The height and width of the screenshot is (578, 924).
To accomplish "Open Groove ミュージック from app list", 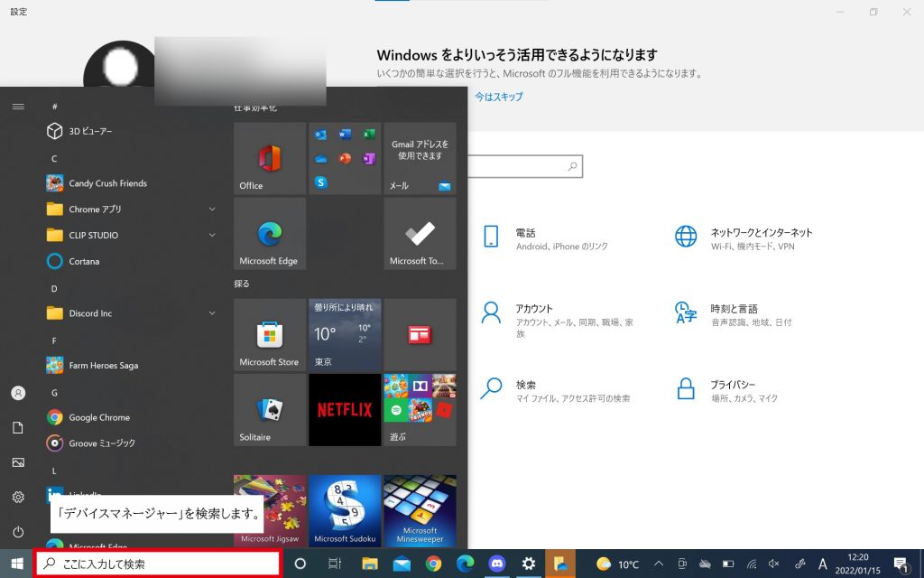I will 132,443.
